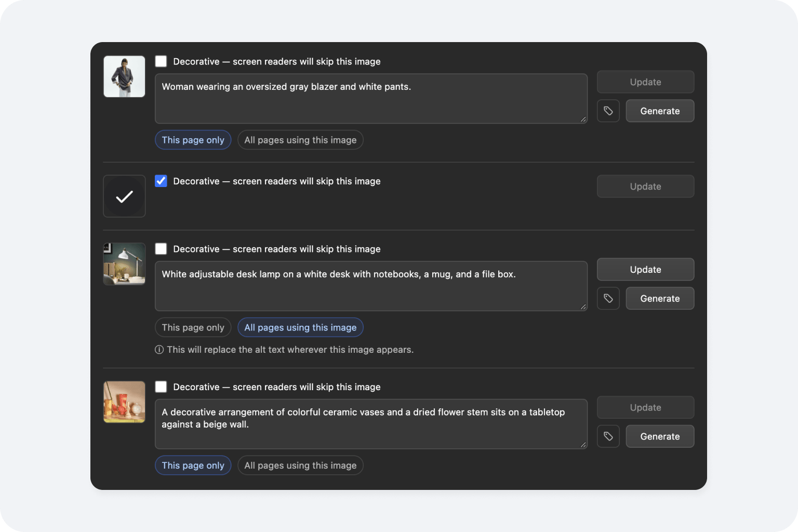
Task: Click resize handle of the blazer text area
Action: tap(583, 119)
